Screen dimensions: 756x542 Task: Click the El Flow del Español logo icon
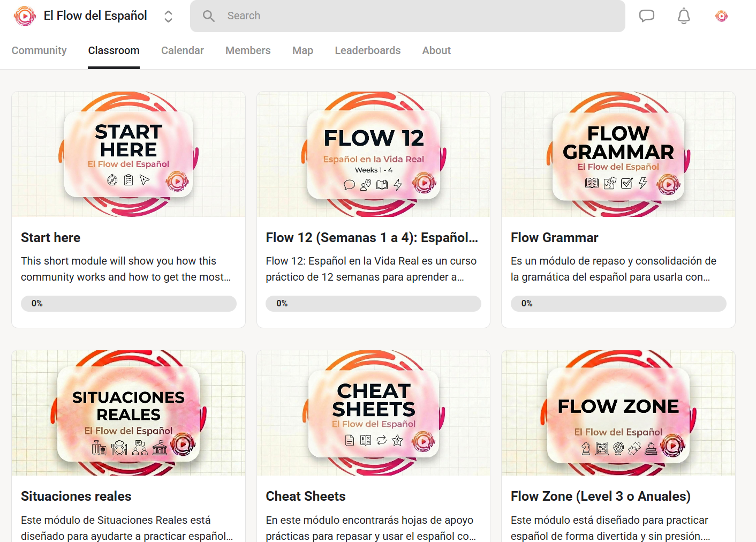tap(25, 16)
